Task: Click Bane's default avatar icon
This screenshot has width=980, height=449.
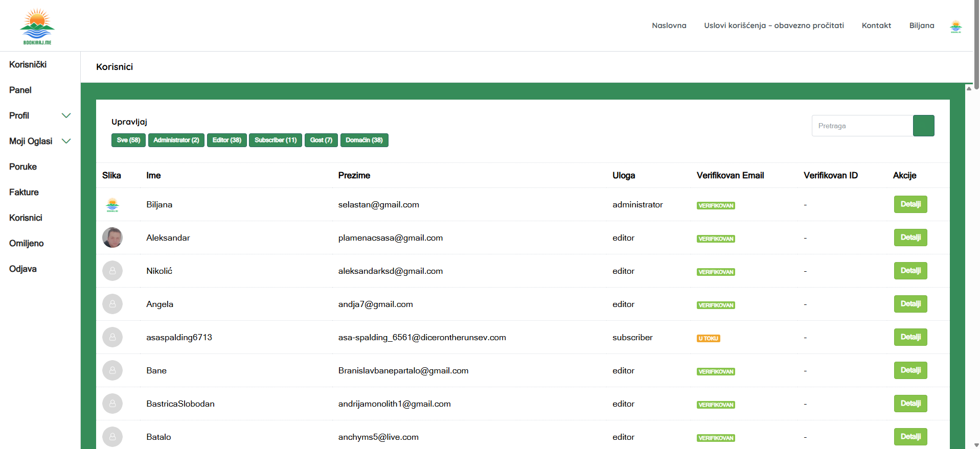Action: coord(112,370)
